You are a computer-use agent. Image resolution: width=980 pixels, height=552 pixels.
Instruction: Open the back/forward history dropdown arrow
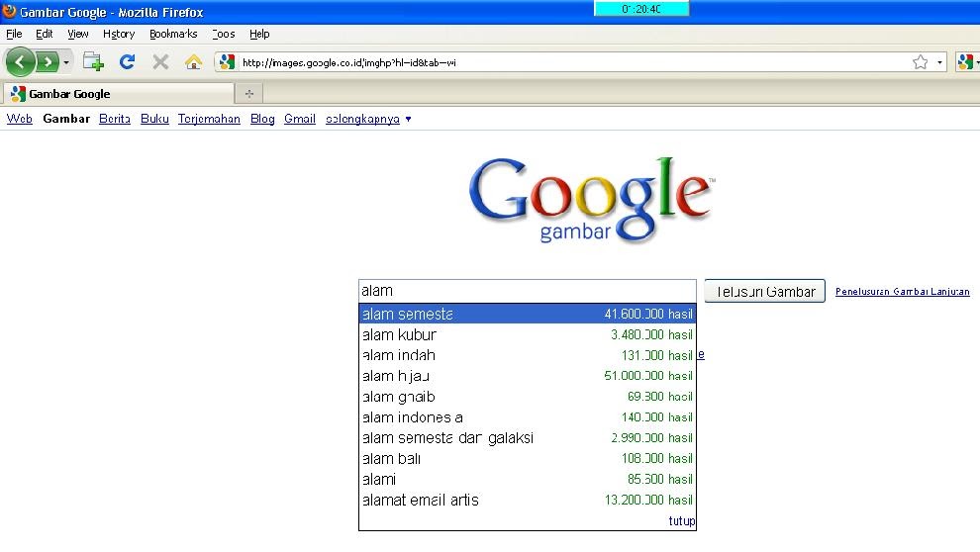click(66, 61)
